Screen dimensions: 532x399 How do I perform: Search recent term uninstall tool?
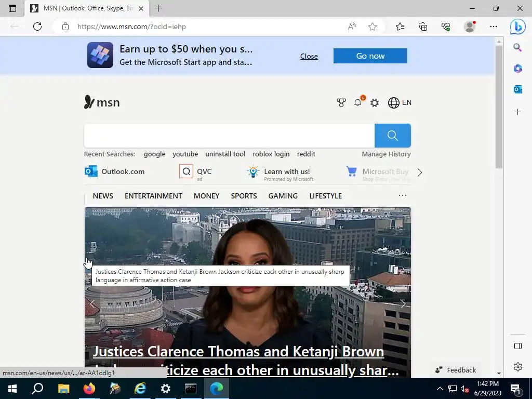tap(225, 154)
